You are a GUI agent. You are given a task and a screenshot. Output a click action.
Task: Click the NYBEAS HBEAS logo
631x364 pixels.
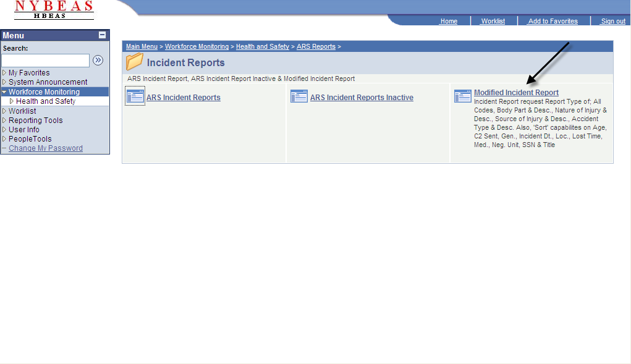click(54, 10)
